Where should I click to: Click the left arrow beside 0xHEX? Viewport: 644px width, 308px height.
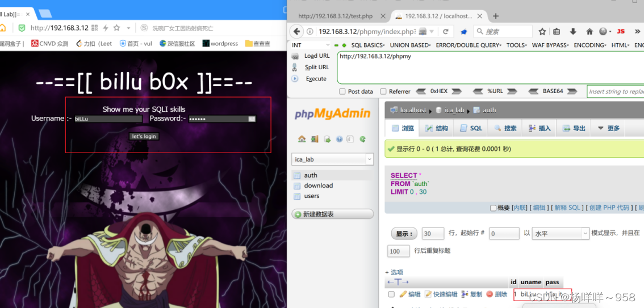click(421, 91)
